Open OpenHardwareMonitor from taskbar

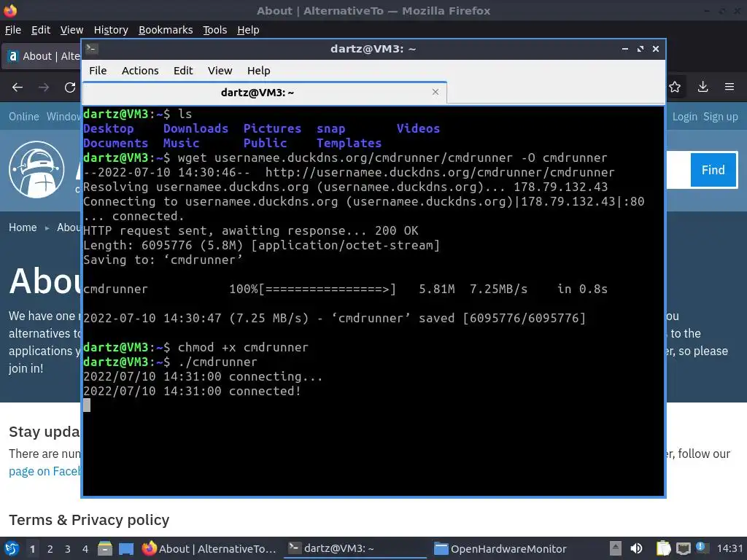(500, 548)
